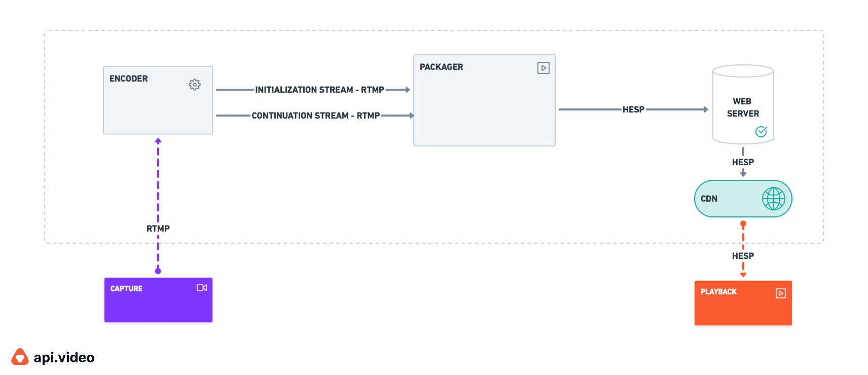Select the ENCODER label

(x=129, y=79)
